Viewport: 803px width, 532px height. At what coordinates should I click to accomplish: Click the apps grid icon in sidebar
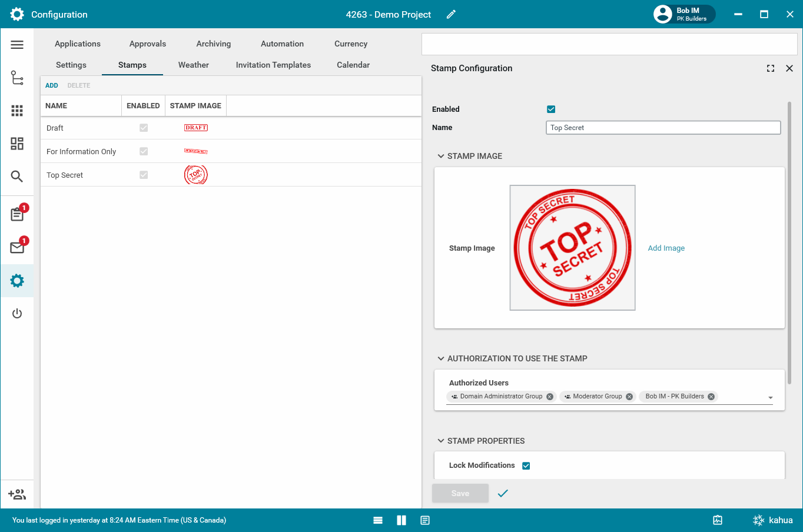click(x=17, y=111)
